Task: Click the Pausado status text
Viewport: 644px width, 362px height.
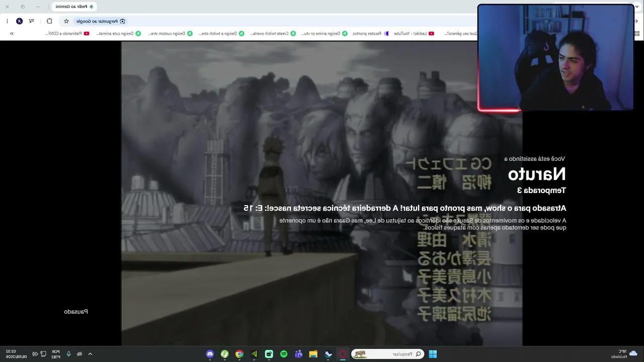Action: [76, 312]
